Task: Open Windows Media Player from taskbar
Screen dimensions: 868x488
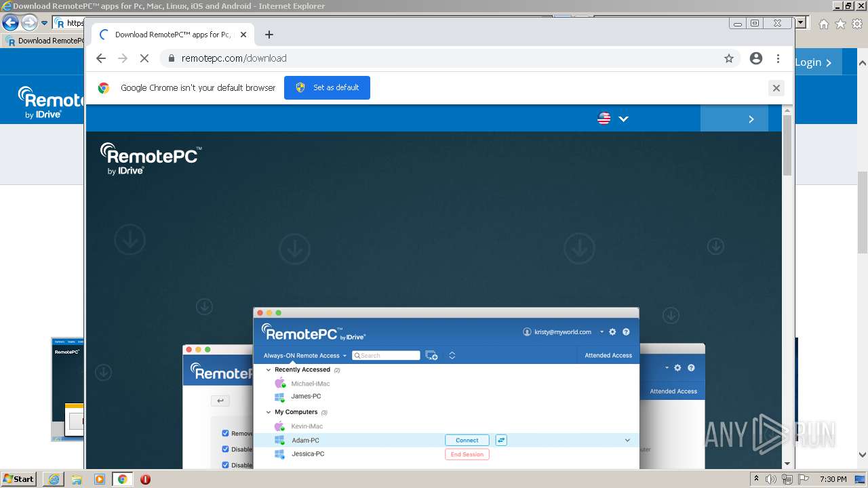Action: [100, 479]
